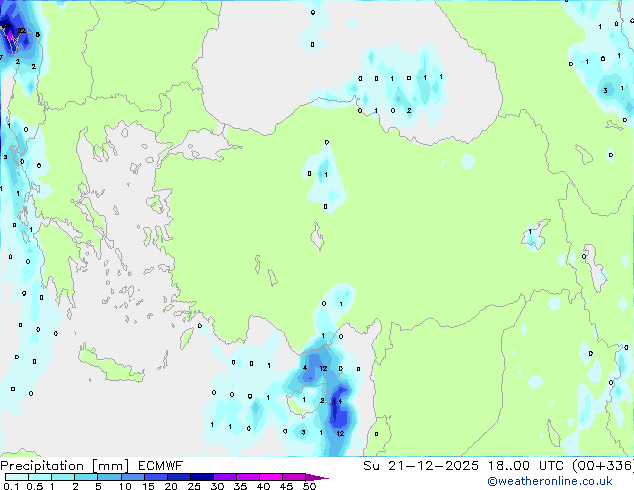Choose the 20–25 mm dark blue swatch
Image resolution: width=634 pixels, height=490 pixels.
(179, 477)
